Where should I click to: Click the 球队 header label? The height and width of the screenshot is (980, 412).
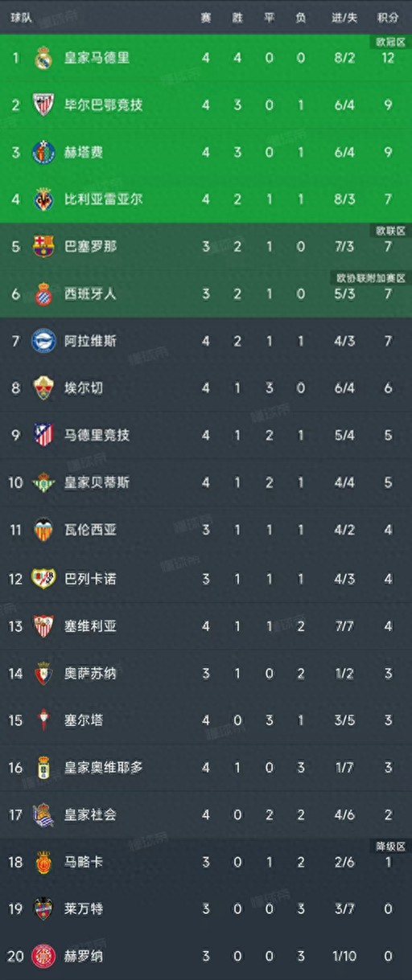click(22, 17)
